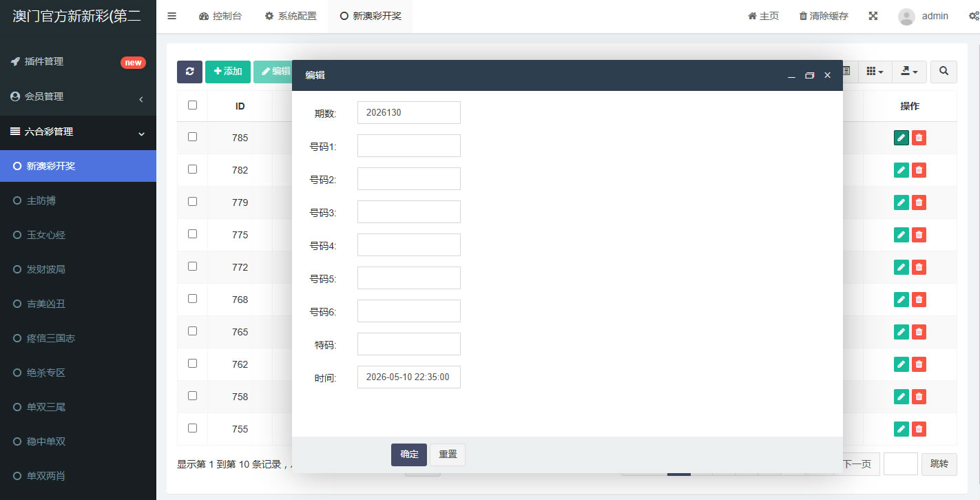This screenshot has width=980, height=500.
Task: Collapse the 六合彩管理 sidebar section
Action: pos(78,132)
